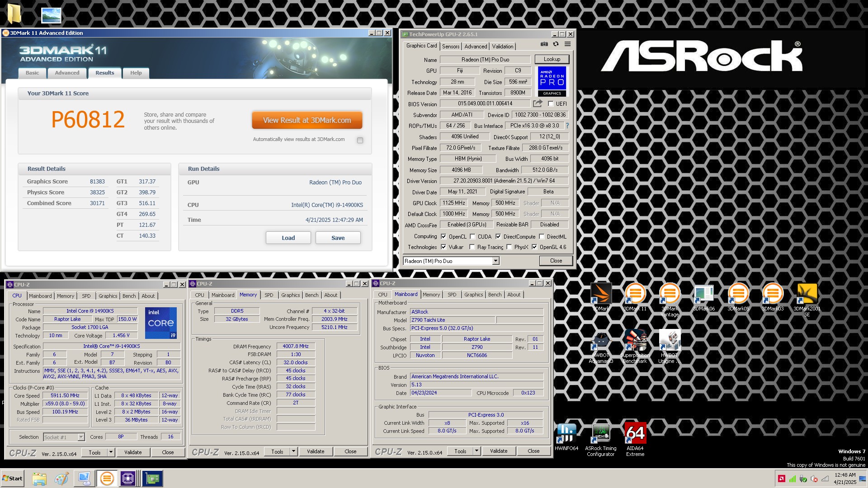The image size is (868, 488).
Task: Click the Save button in Run Details
Action: point(338,238)
